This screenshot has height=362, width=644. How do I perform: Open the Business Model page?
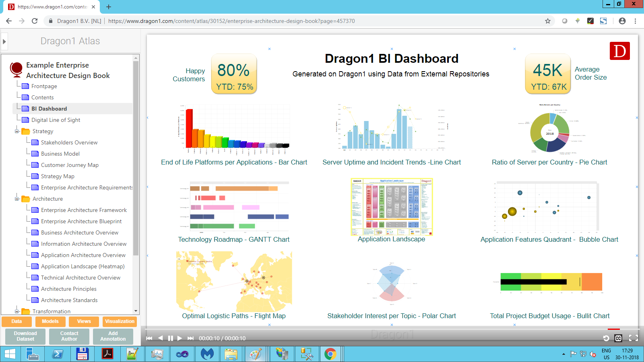click(x=60, y=154)
